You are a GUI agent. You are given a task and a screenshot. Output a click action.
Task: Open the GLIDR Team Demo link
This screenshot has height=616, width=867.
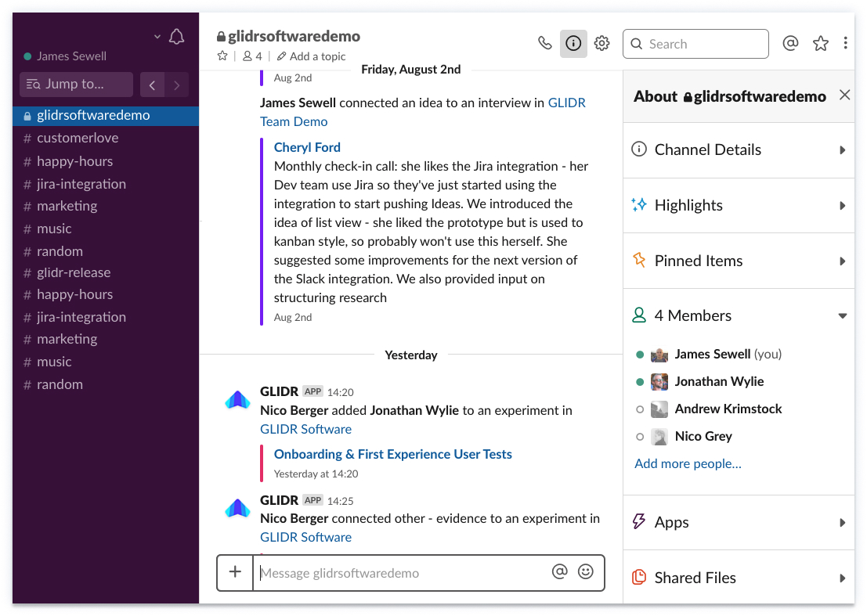pos(422,112)
